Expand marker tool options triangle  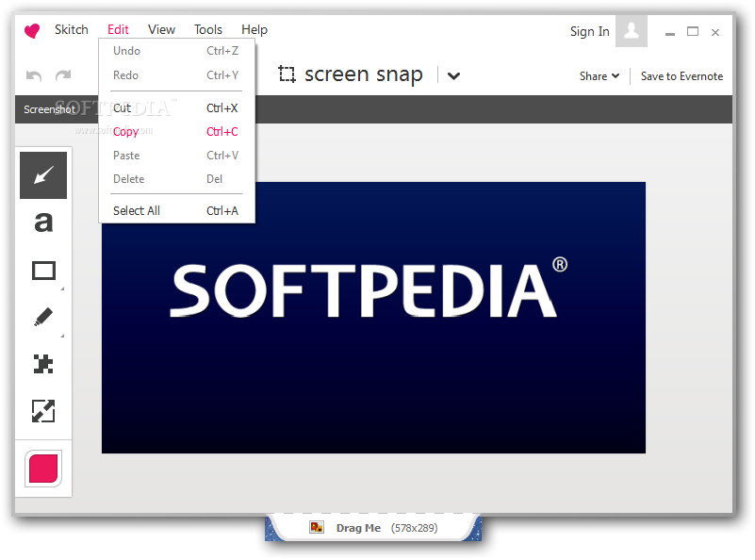coord(62,336)
